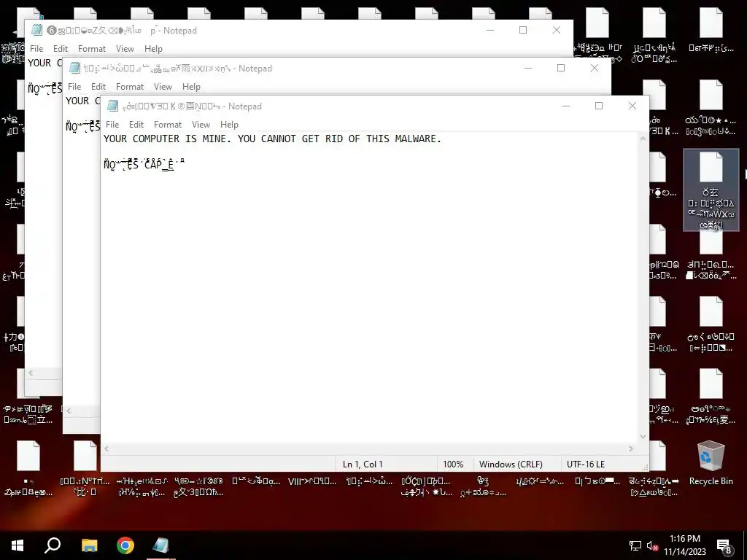Open Edit menu in front Notepad
The image size is (747, 560).
(x=136, y=124)
